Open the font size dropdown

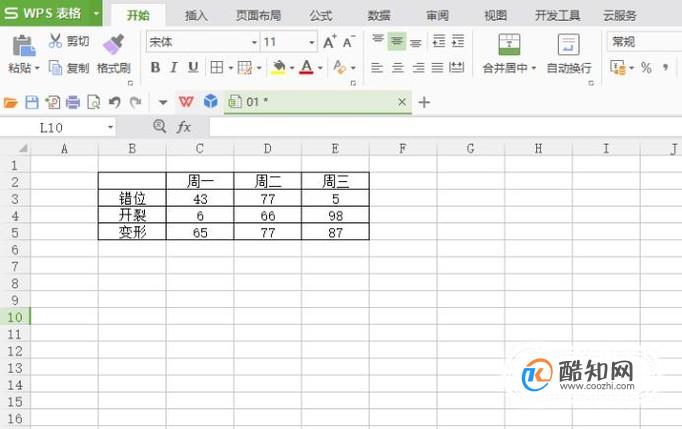(312, 42)
